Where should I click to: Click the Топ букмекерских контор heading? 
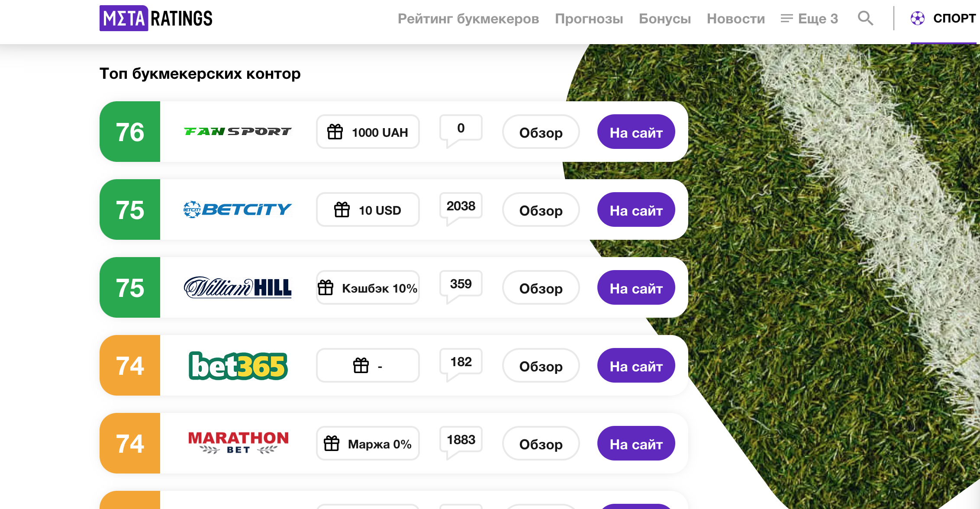coord(200,74)
